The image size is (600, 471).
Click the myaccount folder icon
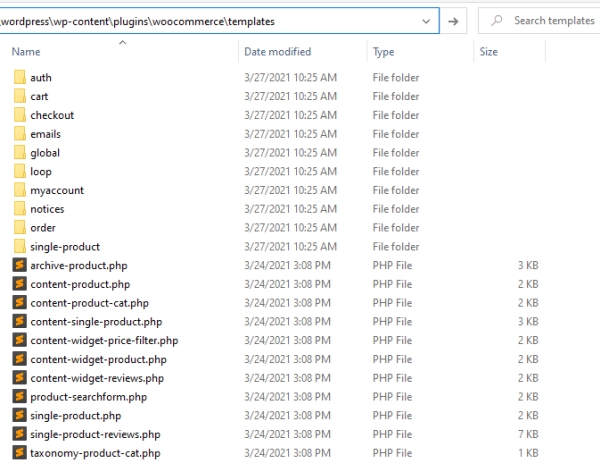pyautogui.click(x=20, y=189)
